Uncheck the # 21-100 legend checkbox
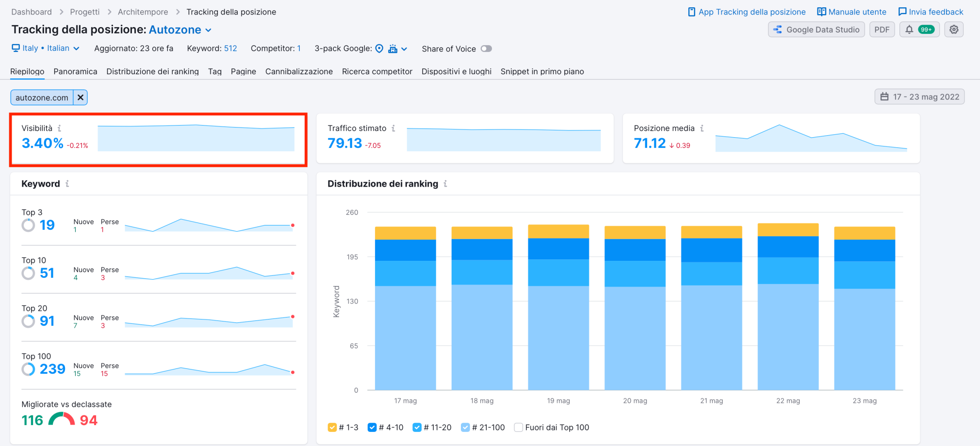 [x=465, y=427]
